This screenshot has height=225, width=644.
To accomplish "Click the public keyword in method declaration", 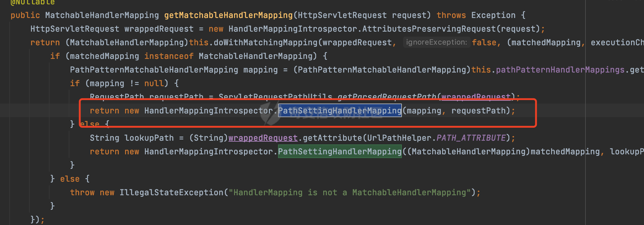I will click(25, 15).
